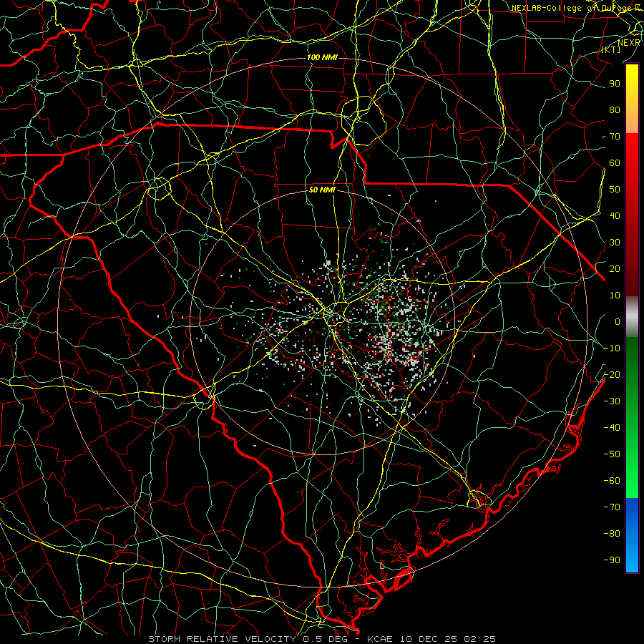Click the positive 30 legend value
The width and height of the screenshot is (644, 644).
point(615,243)
